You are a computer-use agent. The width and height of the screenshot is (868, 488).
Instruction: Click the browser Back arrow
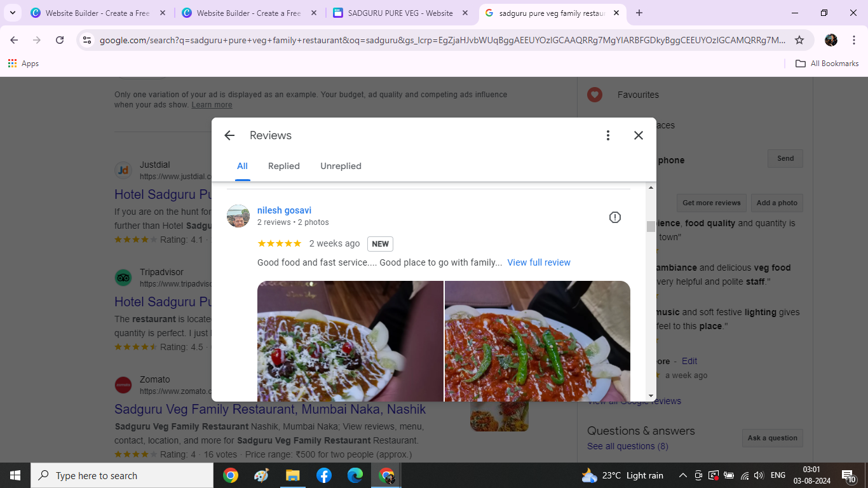(x=14, y=40)
